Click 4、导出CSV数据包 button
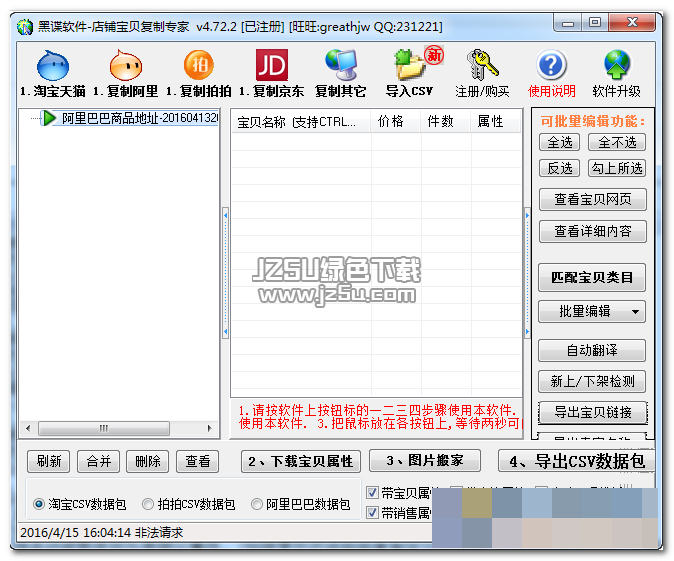The width and height of the screenshot is (674, 561). coord(577,461)
